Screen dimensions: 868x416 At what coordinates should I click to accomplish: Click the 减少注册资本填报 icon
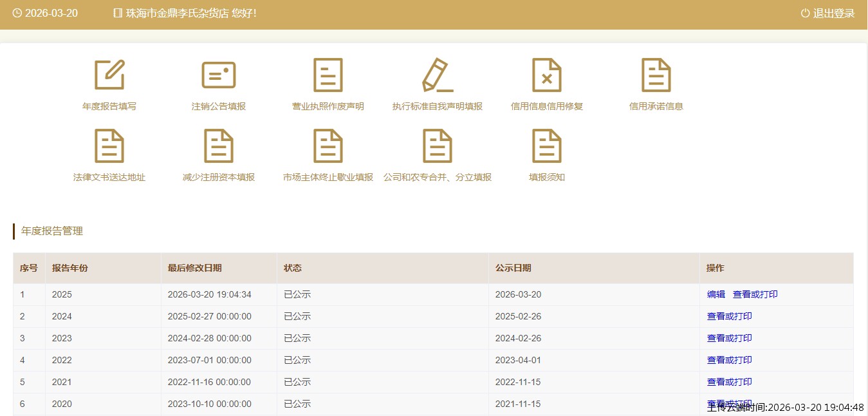pyautogui.click(x=219, y=146)
